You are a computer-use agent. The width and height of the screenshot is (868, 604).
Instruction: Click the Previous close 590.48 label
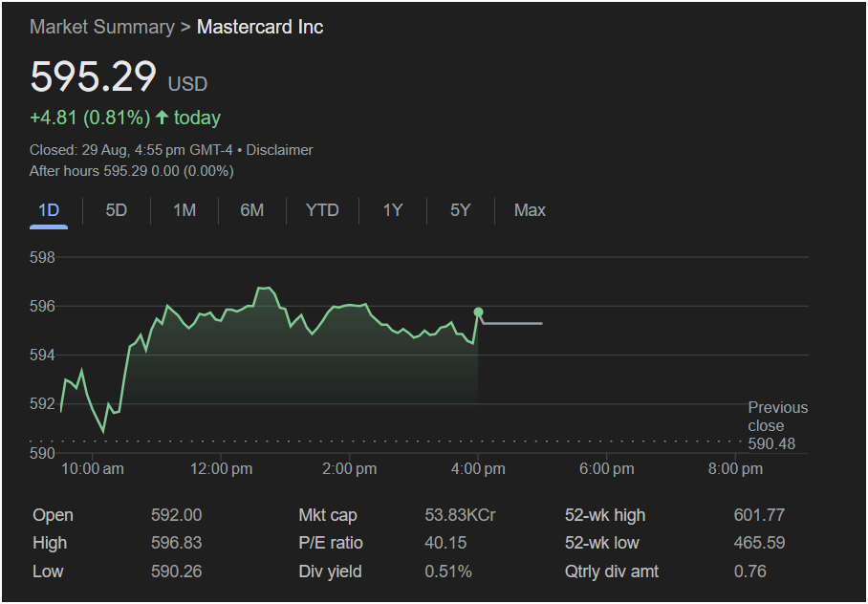[x=777, y=425]
